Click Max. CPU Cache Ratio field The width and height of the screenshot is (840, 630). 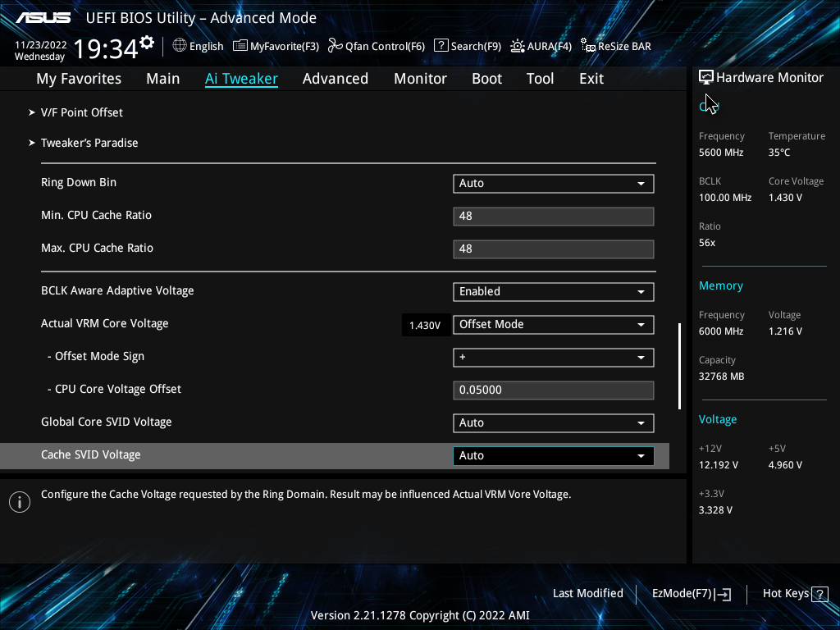tap(554, 249)
